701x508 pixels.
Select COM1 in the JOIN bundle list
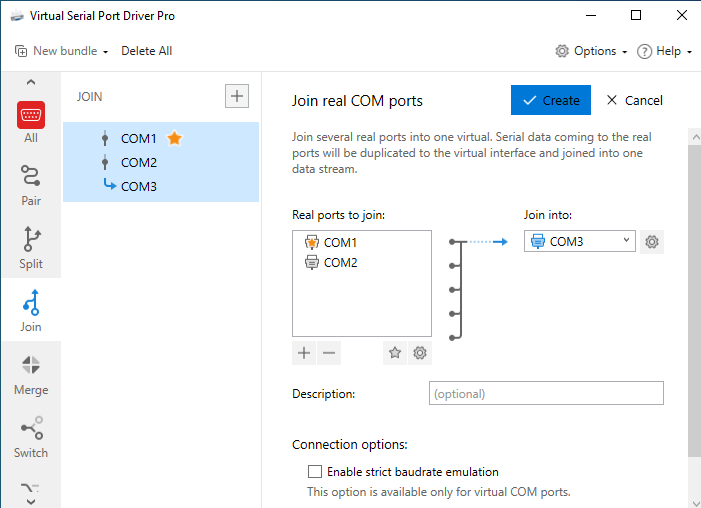[138, 139]
